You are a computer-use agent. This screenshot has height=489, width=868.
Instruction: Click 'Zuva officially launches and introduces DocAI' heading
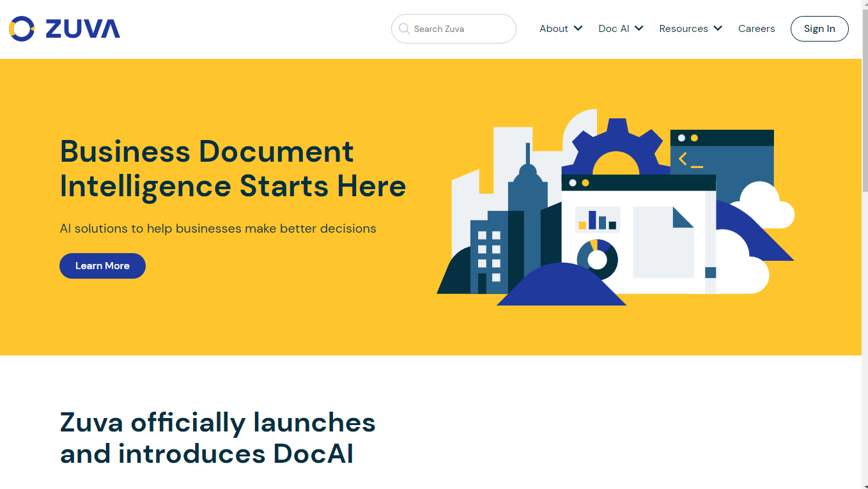click(x=218, y=438)
